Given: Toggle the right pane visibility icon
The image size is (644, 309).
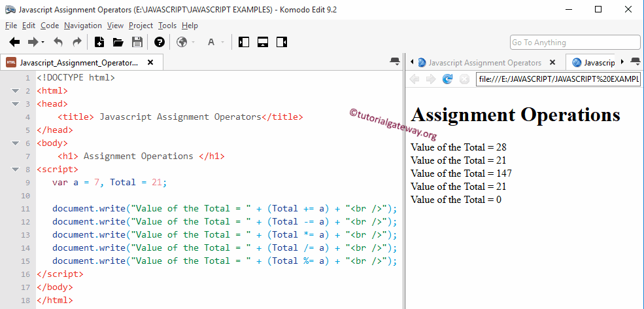Looking at the screenshot, I should pyautogui.click(x=282, y=42).
